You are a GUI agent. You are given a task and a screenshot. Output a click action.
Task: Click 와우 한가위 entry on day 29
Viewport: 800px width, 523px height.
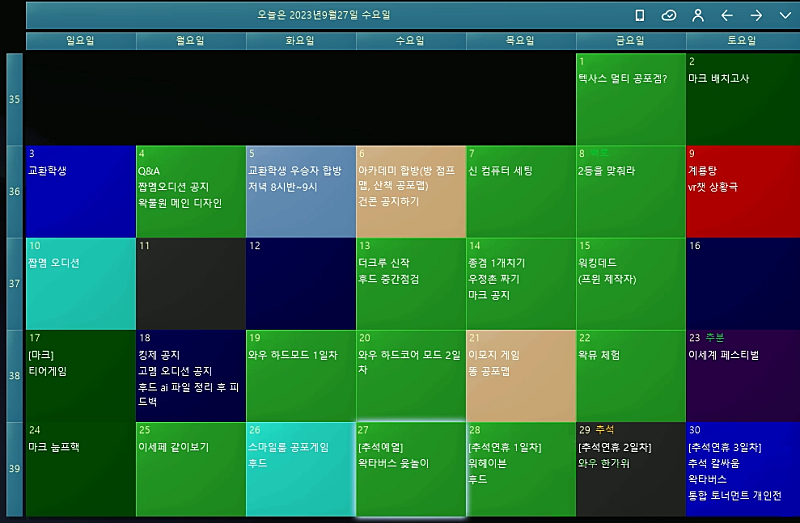(x=604, y=464)
